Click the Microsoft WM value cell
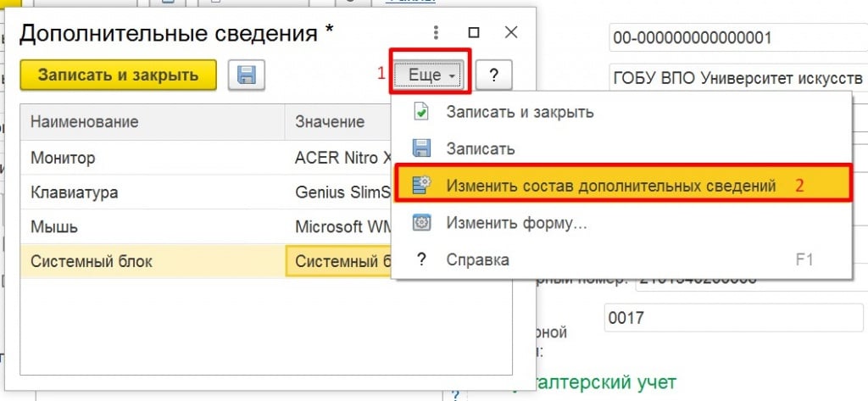 pyautogui.click(x=338, y=227)
